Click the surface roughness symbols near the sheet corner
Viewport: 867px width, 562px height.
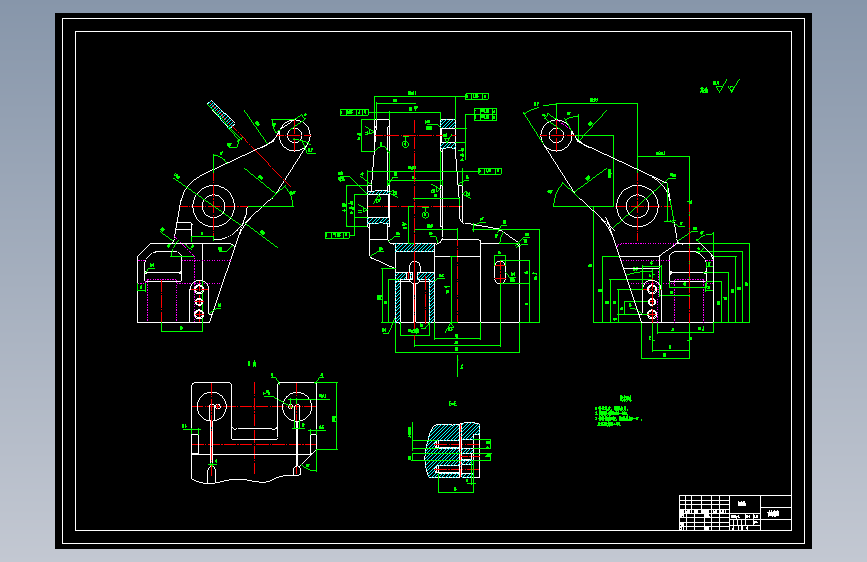tap(719, 87)
